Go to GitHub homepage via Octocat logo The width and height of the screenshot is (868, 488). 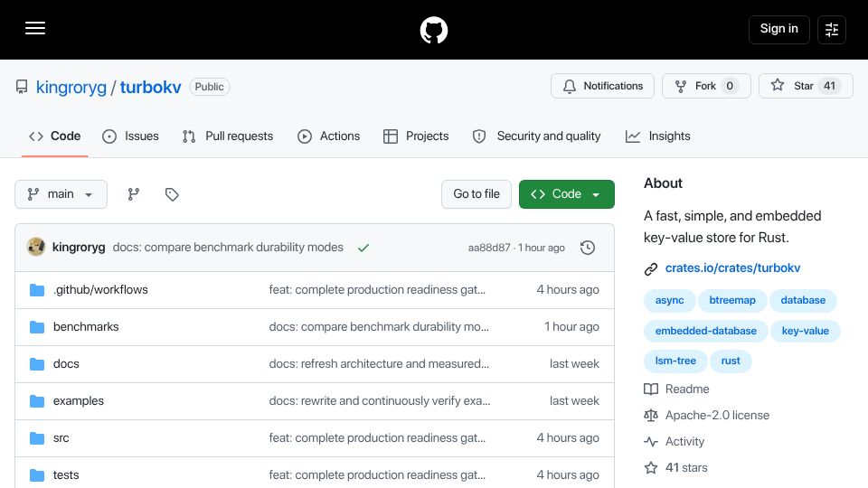(433, 30)
